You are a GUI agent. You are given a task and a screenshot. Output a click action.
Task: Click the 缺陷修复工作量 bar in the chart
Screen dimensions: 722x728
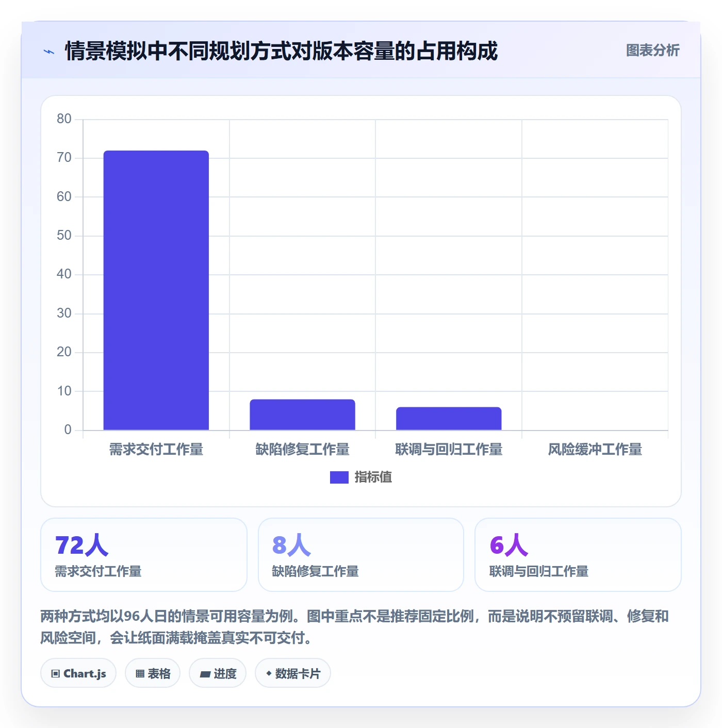pyautogui.click(x=302, y=415)
